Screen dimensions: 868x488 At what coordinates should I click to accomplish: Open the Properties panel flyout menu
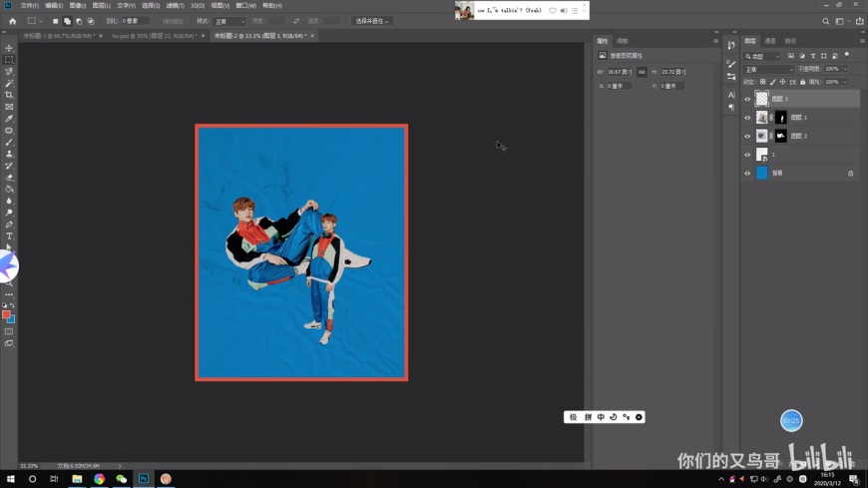click(x=715, y=41)
